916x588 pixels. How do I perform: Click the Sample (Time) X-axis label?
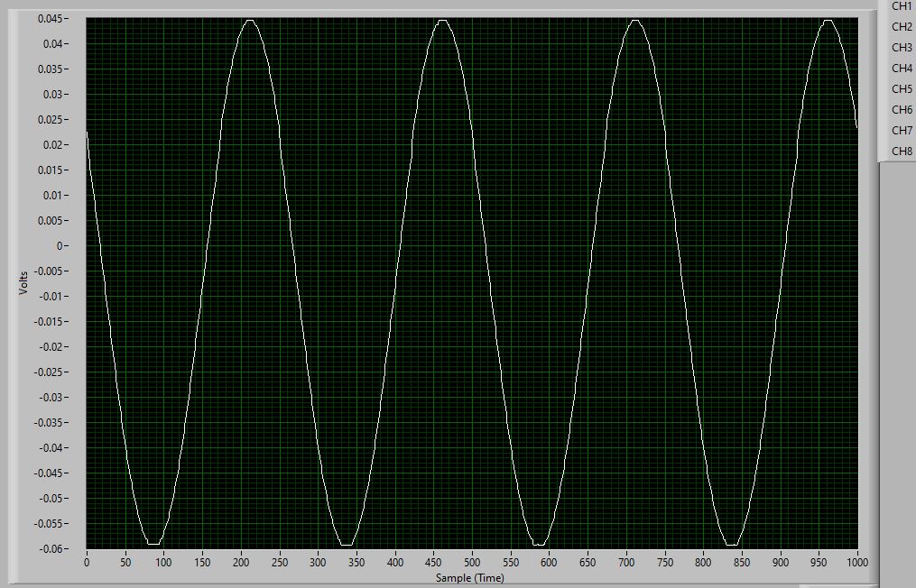[x=469, y=578]
